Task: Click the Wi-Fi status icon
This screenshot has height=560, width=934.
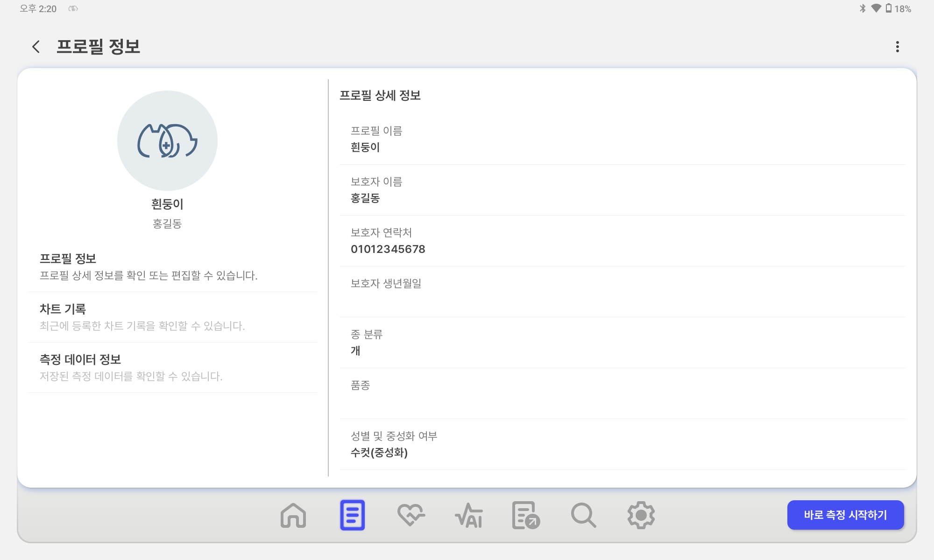Action: [x=876, y=8]
